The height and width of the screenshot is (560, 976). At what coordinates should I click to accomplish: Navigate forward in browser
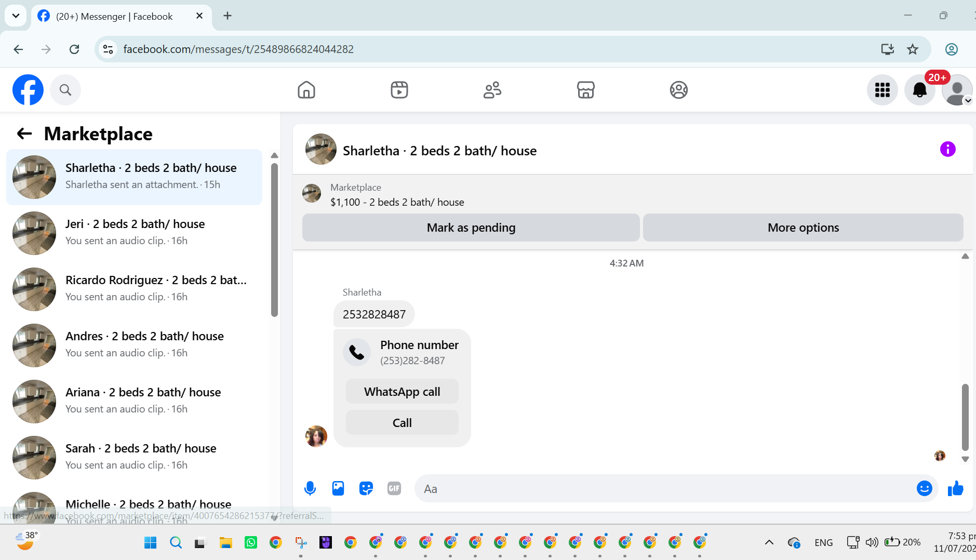(x=46, y=49)
